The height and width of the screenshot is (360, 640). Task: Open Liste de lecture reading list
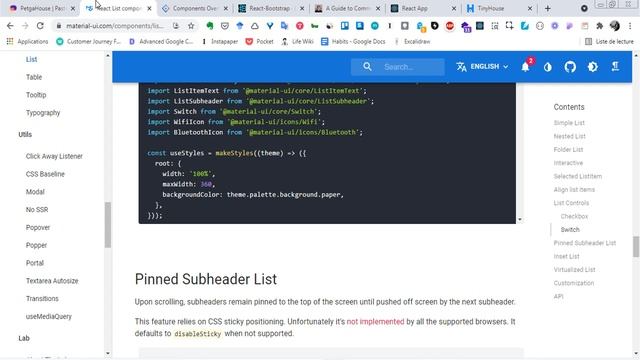[609, 41]
